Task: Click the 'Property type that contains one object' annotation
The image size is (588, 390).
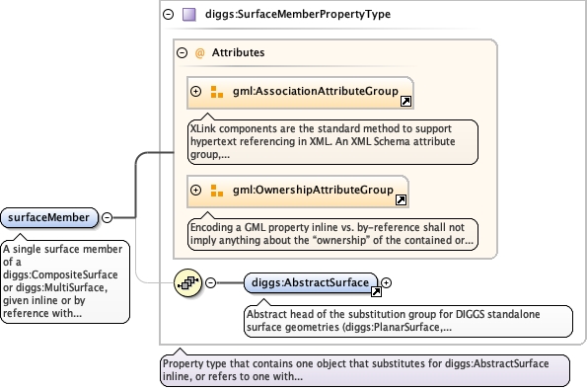Action: point(365,370)
